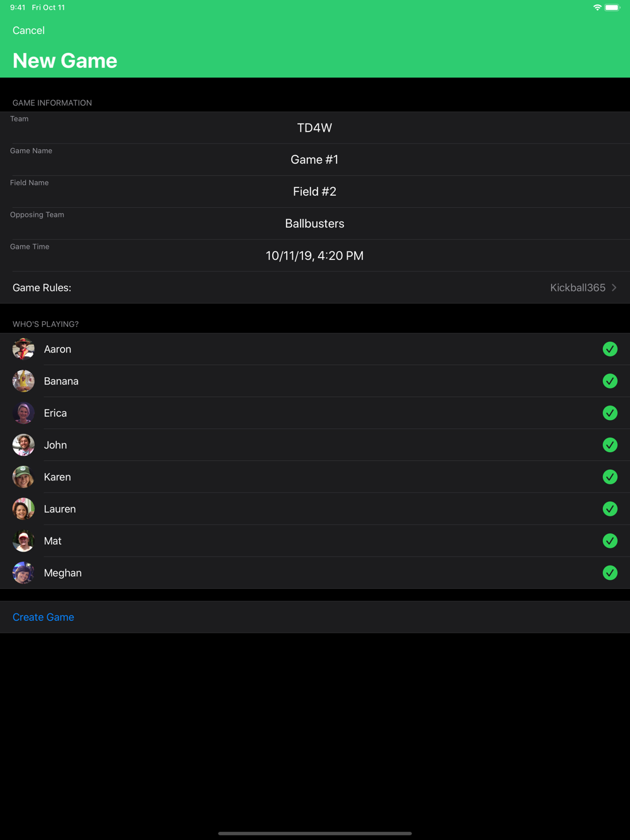The height and width of the screenshot is (840, 630).
Task: Open the Game Time picker 10/11/19
Action: [x=315, y=256]
